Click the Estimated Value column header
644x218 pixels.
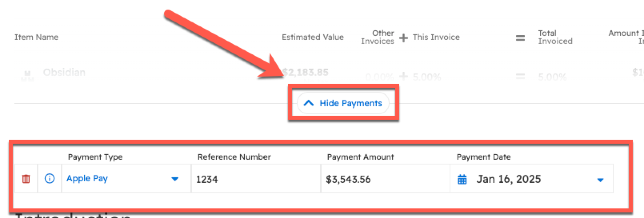(x=312, y=37)
